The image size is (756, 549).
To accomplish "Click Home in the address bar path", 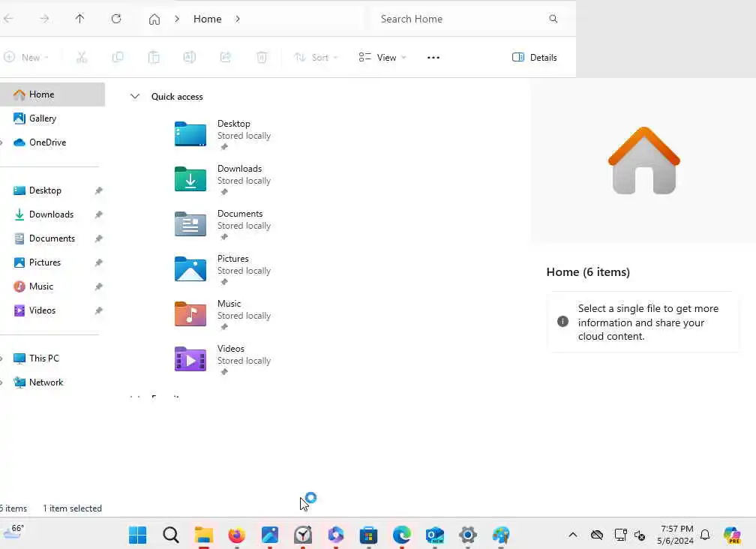I will pos(207,19).
